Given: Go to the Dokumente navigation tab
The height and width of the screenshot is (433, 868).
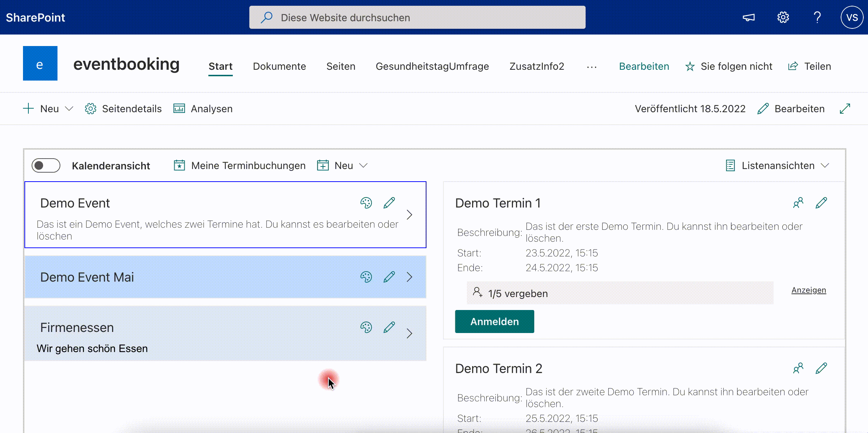Looking at the screenshot, I should click(x=279, y=66).
